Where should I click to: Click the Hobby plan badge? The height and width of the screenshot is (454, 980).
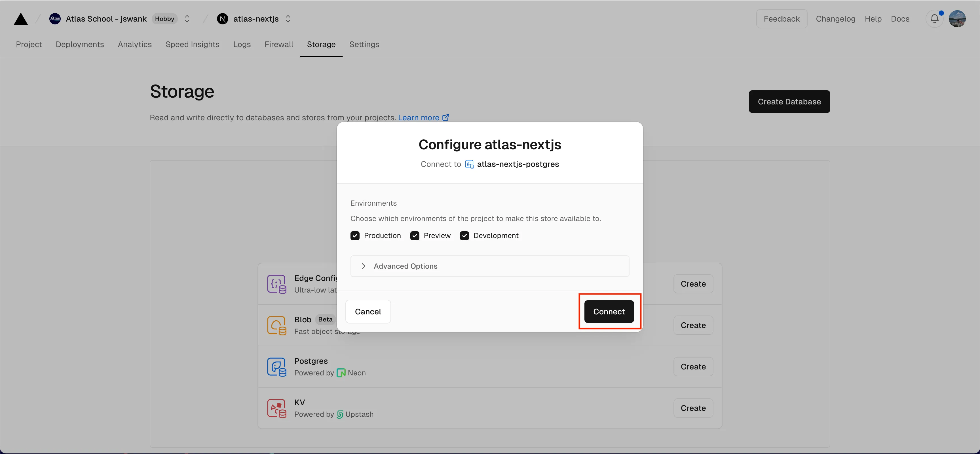pyautogui.click(x=164, y=19)
